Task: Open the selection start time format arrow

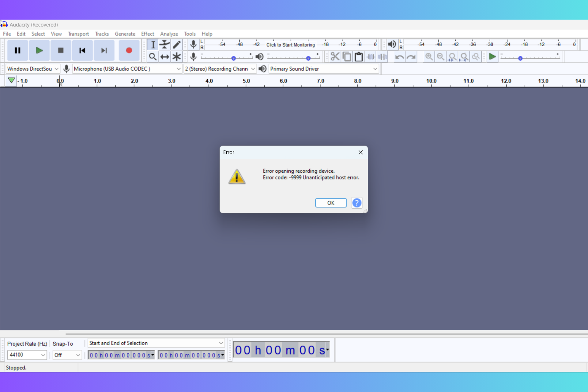Action: click(153, 355)
